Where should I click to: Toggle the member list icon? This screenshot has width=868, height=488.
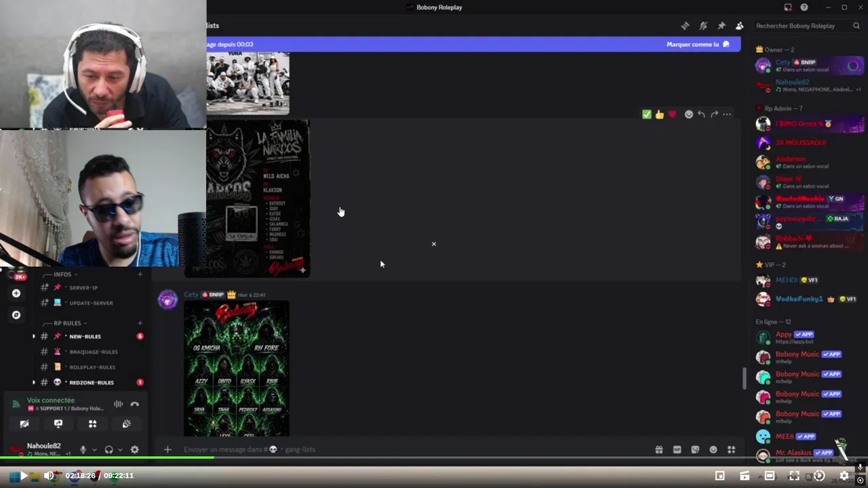click(x=739, y=26)
